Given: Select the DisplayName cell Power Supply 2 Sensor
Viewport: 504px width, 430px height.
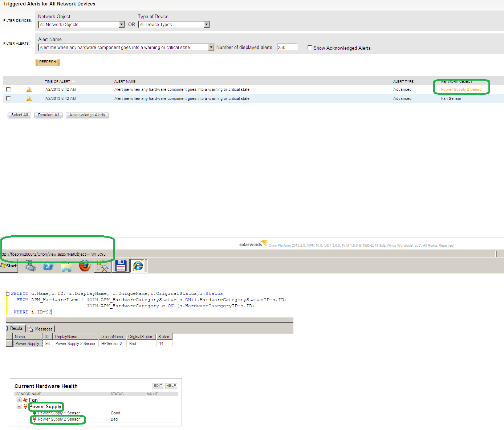Looking at the screenshot, I should [x=76, y=344].
